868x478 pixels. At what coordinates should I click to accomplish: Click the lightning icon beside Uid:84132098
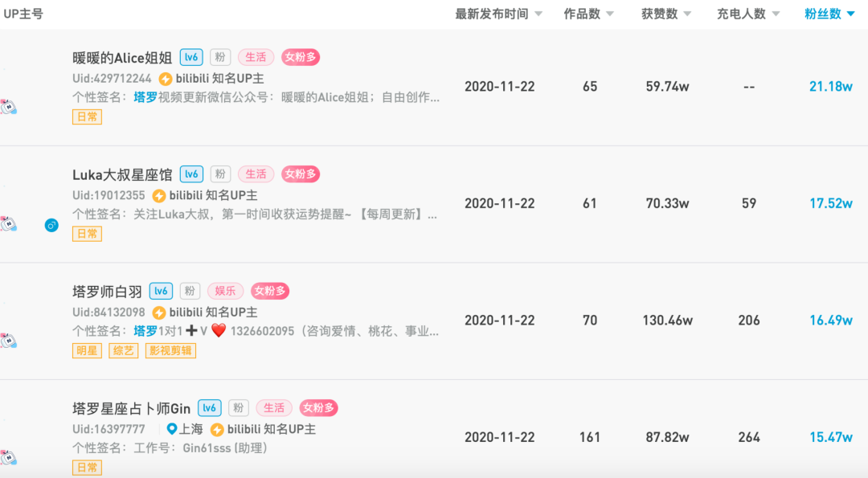pos(159,313)
